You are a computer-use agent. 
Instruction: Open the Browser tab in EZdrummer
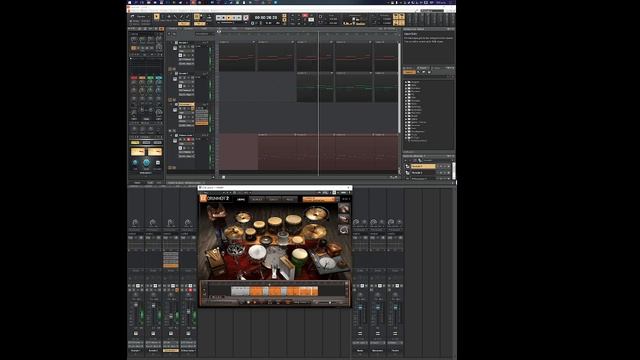[257, 199]
